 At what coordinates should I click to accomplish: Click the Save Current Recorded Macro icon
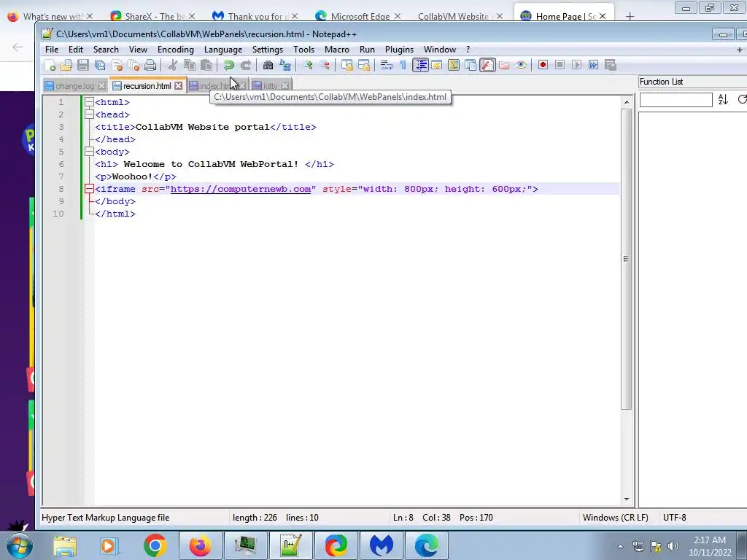(x=611, y=65)
